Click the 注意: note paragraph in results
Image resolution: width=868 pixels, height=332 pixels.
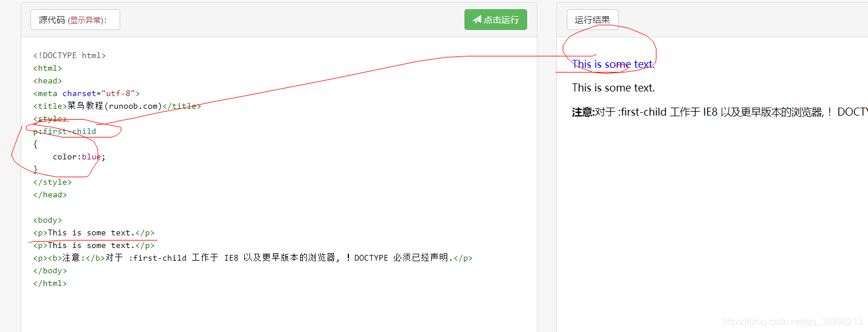click(720, 112)
